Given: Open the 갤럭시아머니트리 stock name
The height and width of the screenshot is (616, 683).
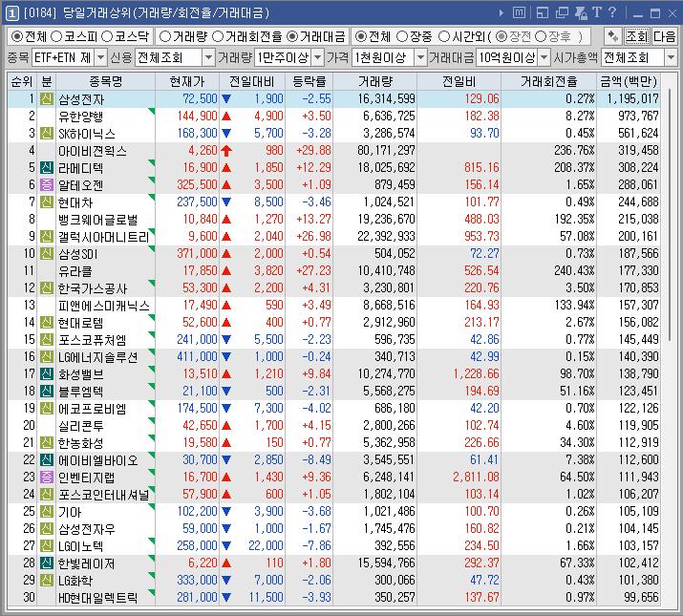Looking at the screenshot, I should (104, 237).
